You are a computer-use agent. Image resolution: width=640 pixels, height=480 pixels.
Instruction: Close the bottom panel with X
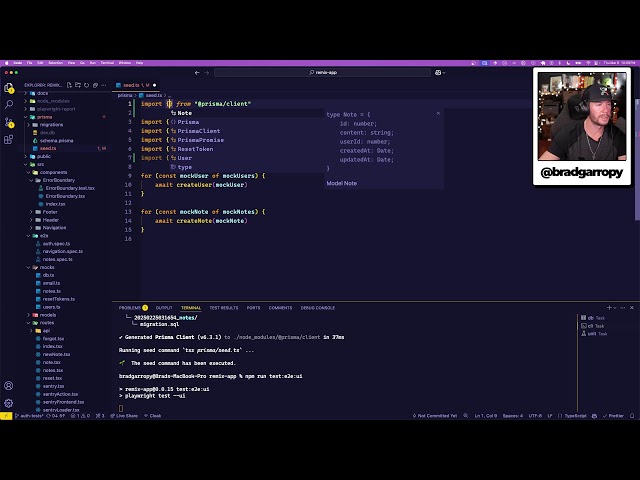pyautogui.click(x=632, y=308)
